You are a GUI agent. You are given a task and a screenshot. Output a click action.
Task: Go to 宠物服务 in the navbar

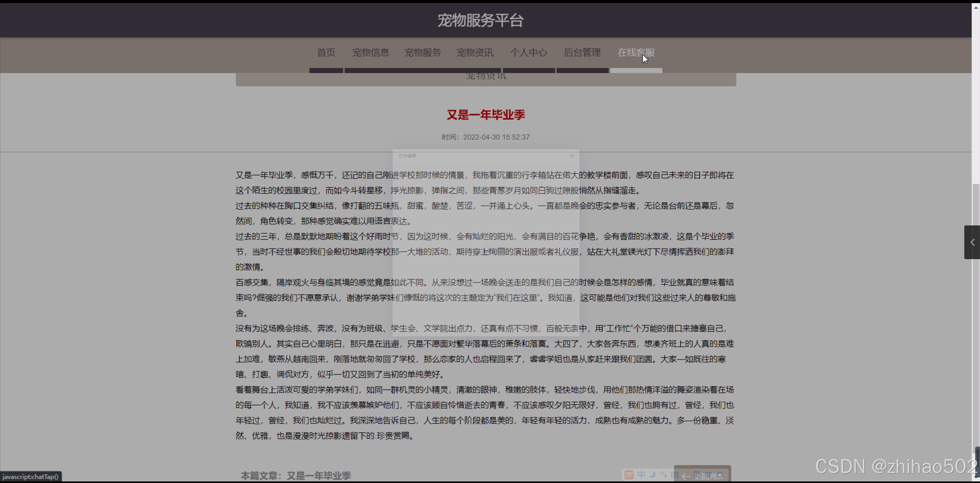422,53
